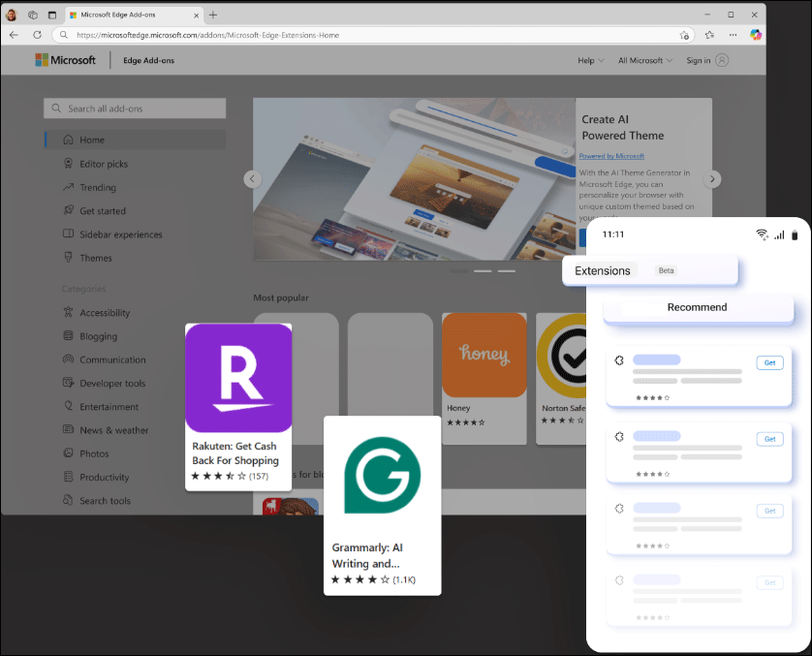Open the user profile avatar
812x656 pixels.
coord(12,15)
